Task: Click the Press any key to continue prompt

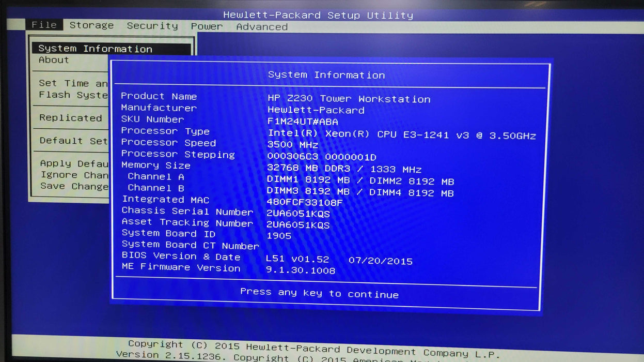Action: tap(319, 293)
